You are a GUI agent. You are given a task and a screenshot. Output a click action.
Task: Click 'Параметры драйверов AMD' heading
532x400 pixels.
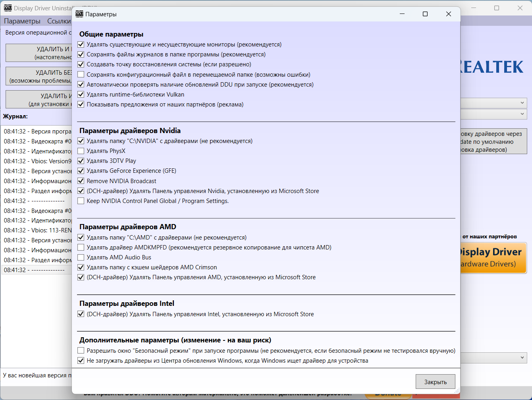127,227
